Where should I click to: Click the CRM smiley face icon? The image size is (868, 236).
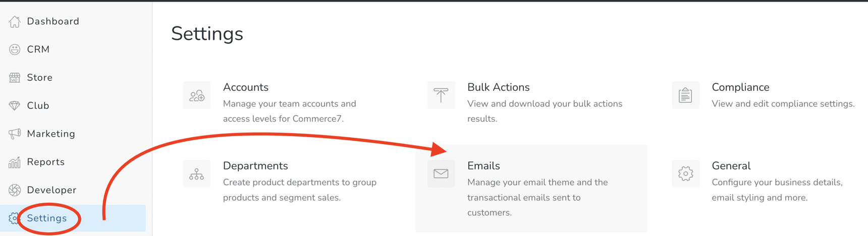click(15, 49)
